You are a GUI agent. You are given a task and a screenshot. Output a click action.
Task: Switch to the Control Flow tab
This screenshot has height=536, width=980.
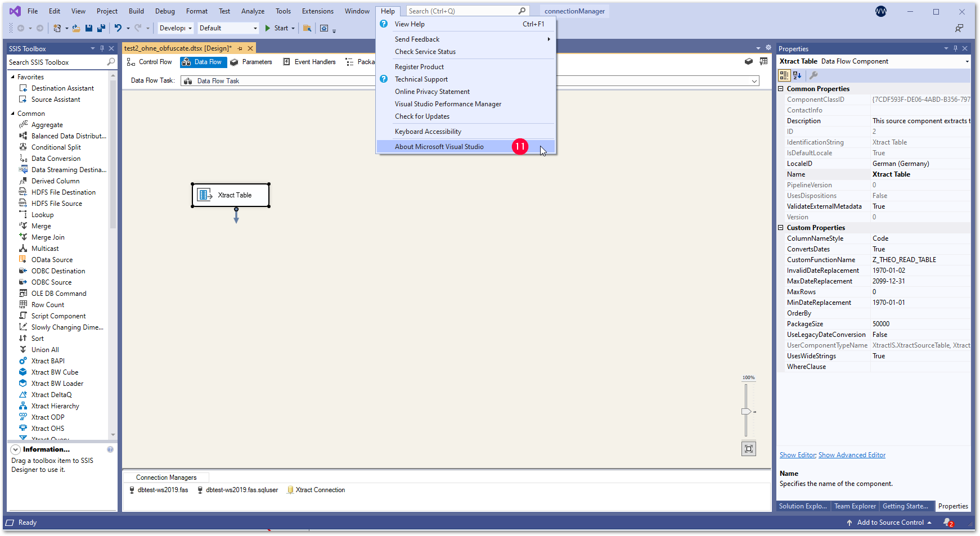150,62
